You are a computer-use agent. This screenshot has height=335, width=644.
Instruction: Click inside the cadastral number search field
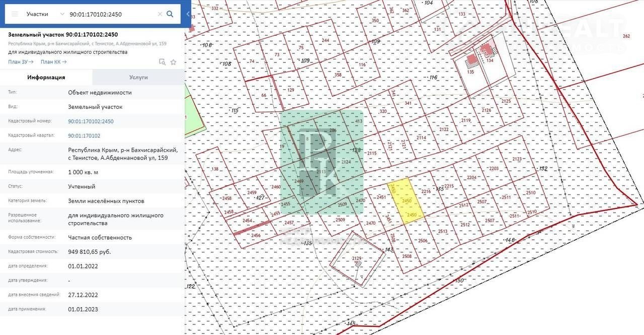[111, 14]
